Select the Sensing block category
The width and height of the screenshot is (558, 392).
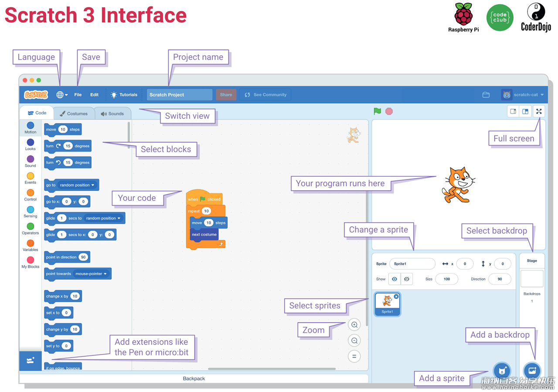coord(31,212)
